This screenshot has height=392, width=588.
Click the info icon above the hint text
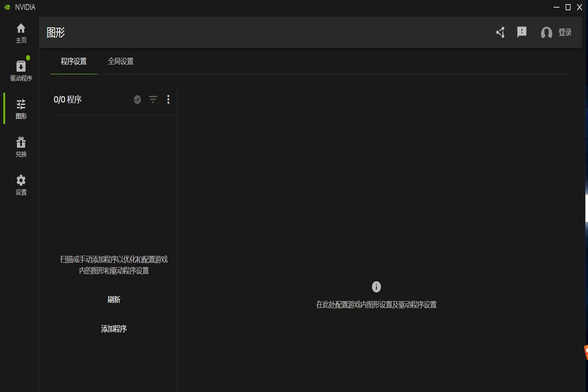tap(376, 287)
